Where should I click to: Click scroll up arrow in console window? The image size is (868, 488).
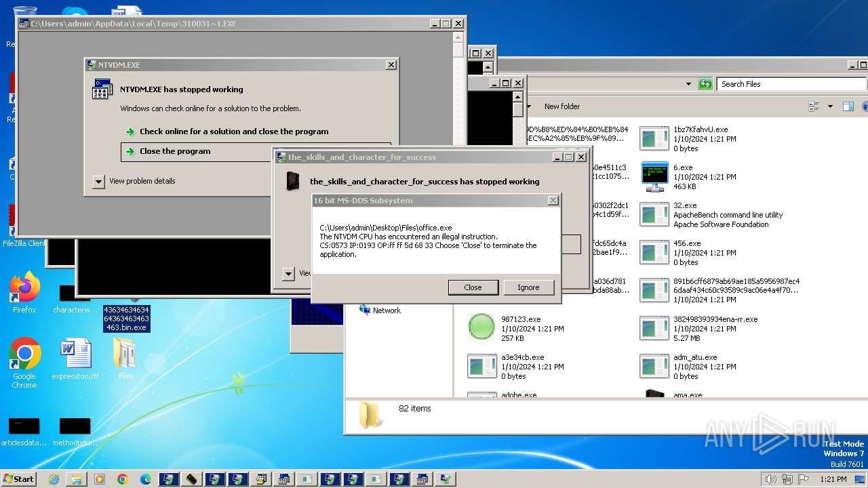[518, 97]
